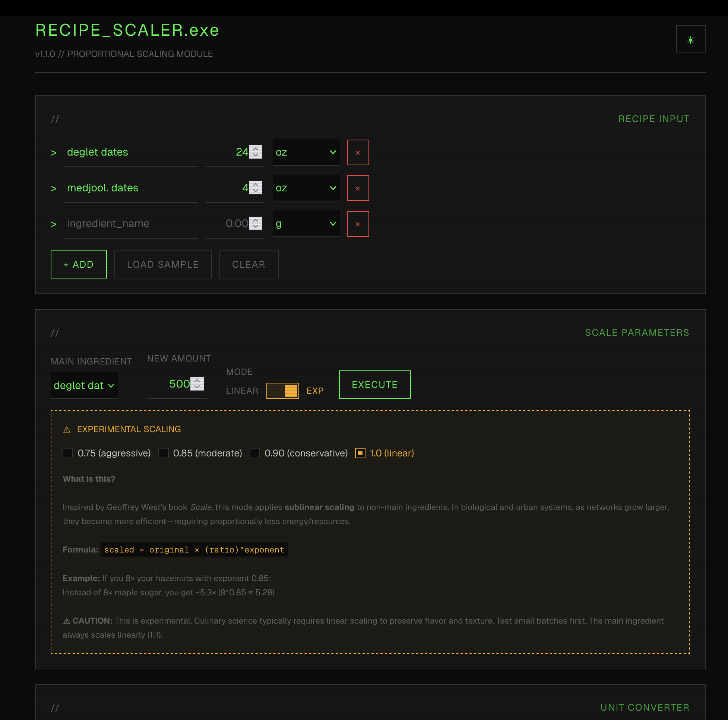Click the medjool dates amount stepper
Viewport: 728px width, 720px height.
256,188
